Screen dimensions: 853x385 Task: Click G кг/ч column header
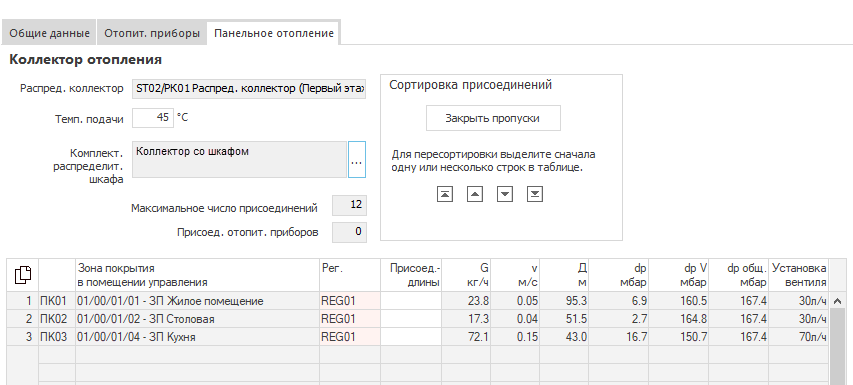point(466,275)
